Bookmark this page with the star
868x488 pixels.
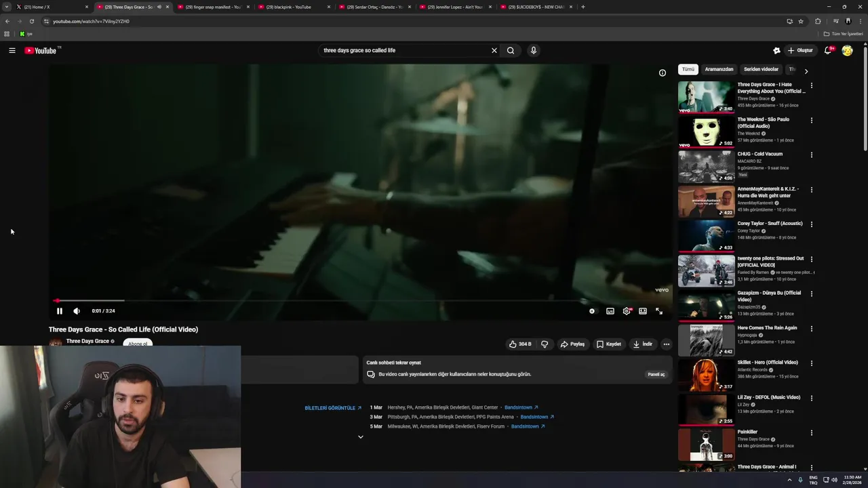(801, 21)
